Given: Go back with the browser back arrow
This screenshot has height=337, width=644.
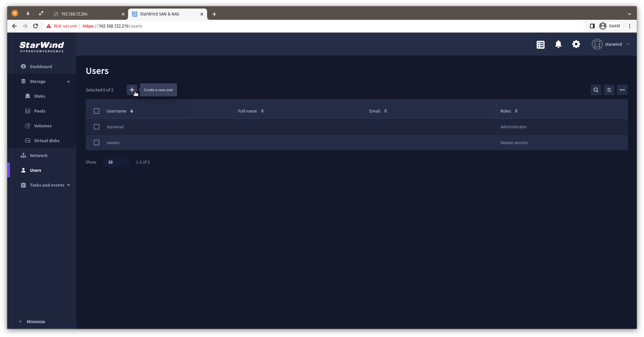Looking at the screenshot, I should click(x=14, y=26).
